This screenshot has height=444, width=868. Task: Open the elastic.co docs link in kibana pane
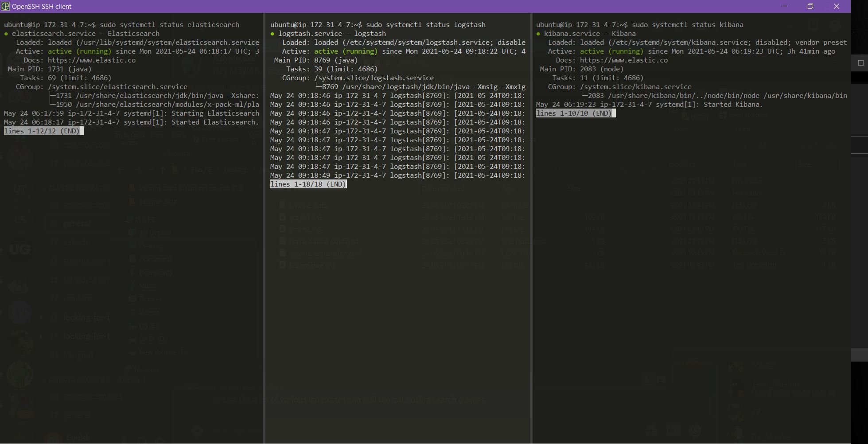click(624, 60)
